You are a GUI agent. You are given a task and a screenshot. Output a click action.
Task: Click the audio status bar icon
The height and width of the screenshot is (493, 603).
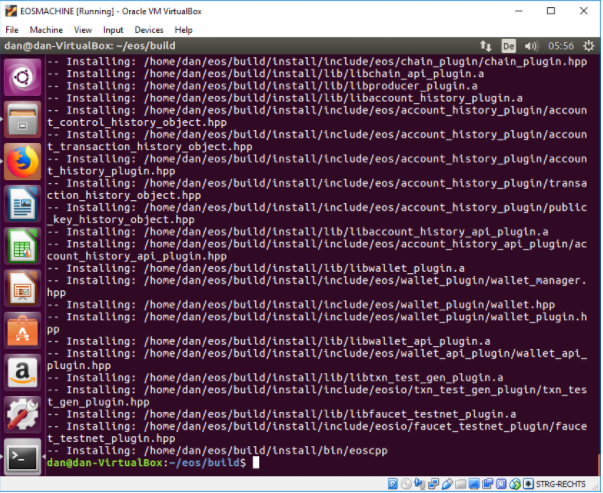point(419,484)
